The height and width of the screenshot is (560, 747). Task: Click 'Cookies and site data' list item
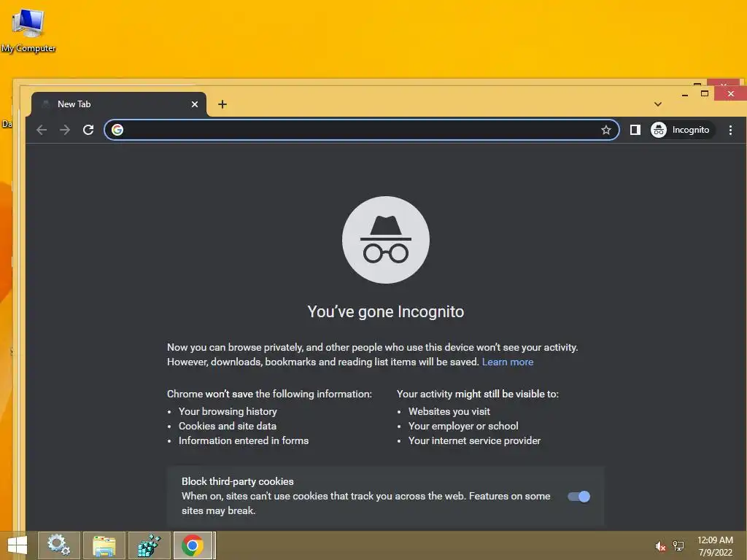[x=228, y=426]
